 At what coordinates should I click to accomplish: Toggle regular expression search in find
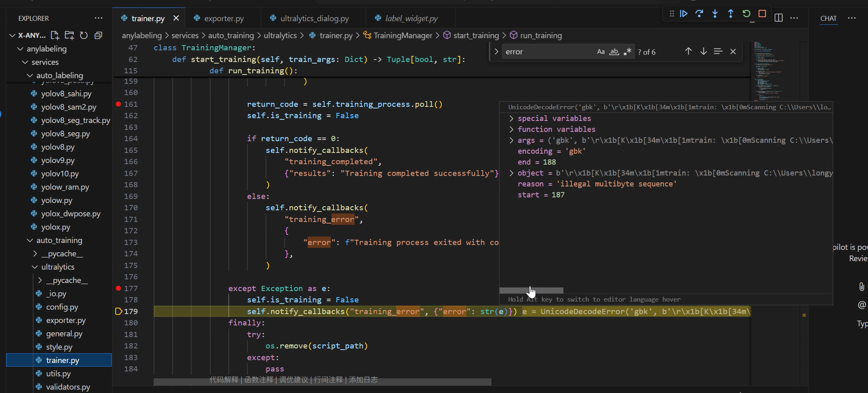[627, 52]
